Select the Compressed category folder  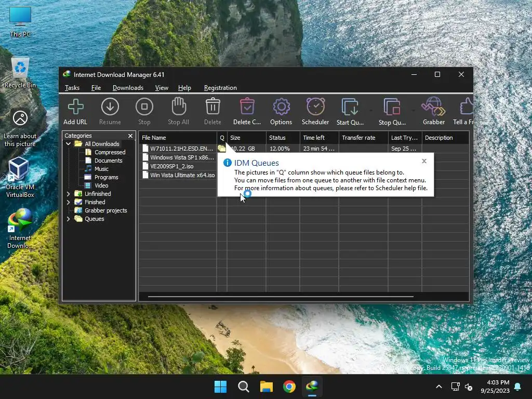click(x=105, y=152)
